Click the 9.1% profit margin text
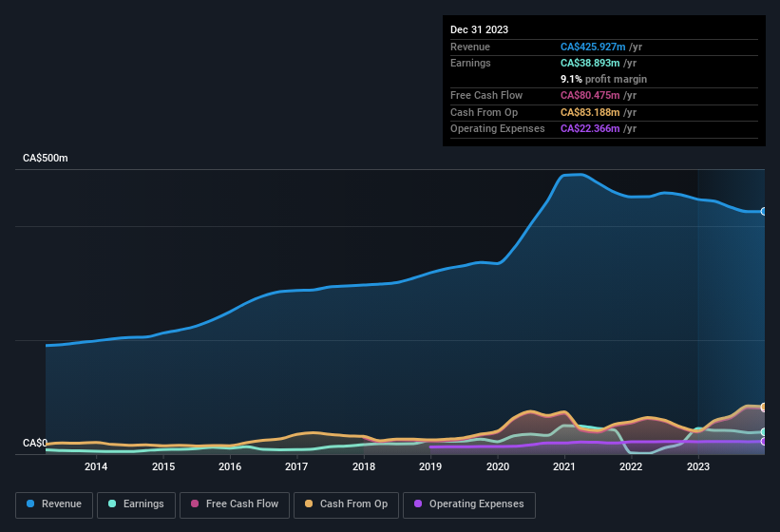Viewport: 780px width, 532px height. 603,79
